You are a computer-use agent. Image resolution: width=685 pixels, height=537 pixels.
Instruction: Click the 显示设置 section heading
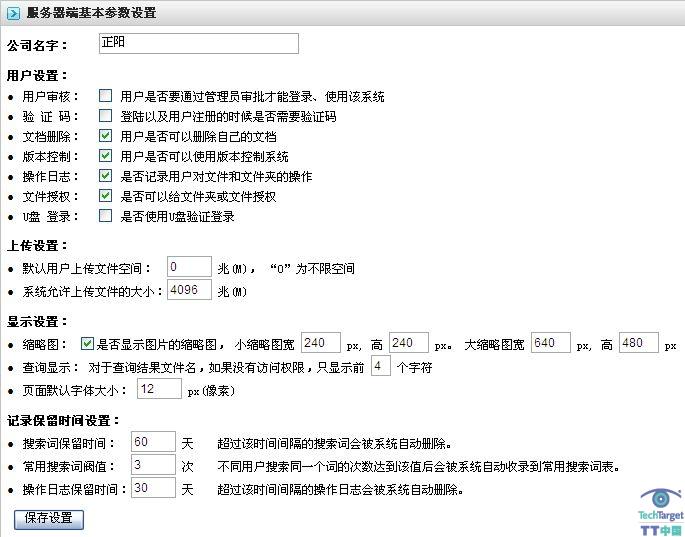point(37,322)
